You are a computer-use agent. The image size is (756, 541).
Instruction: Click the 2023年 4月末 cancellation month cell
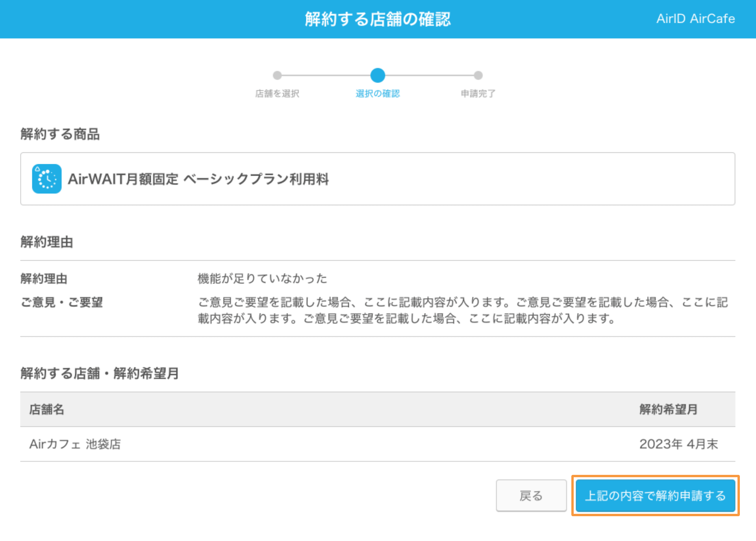point(678,444)
